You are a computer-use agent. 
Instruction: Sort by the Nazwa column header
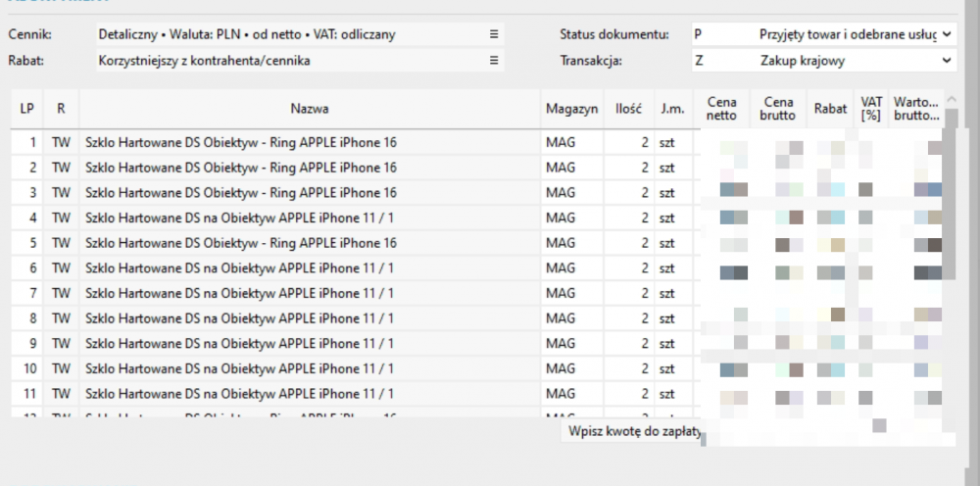(x=310, y=109)
